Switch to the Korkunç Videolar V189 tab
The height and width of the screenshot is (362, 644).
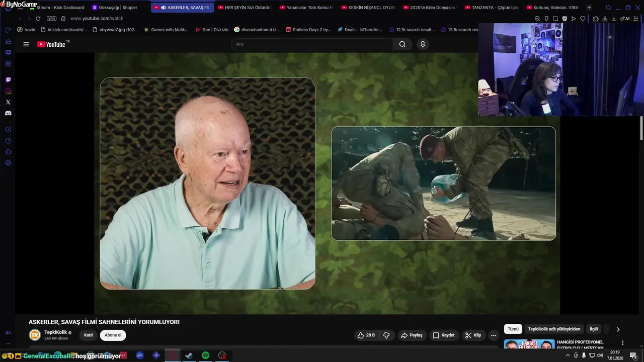553,8
